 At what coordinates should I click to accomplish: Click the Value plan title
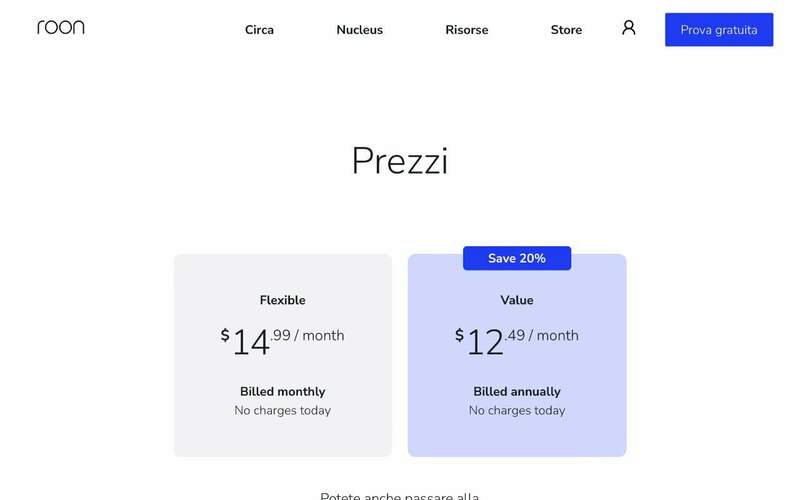517,300
